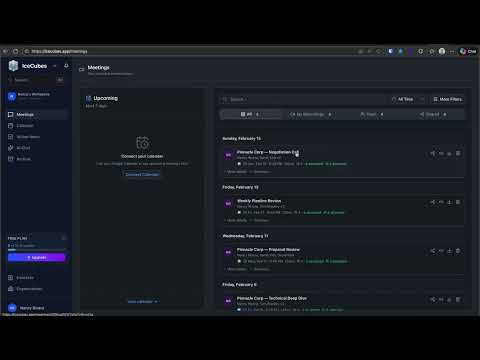Open the Pinnacle Corp — Technical Deep Dive meeting

(272, 298)
